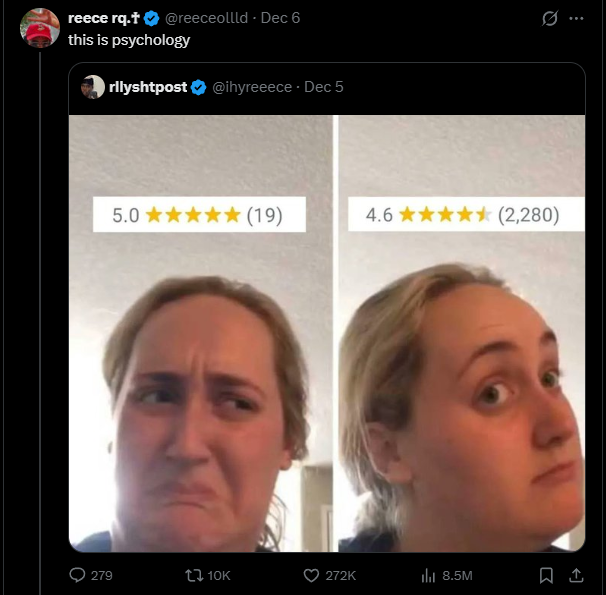Open the three-dot more options menu
The width and height of the screenshot is (606, 595).
pos(576,19)
